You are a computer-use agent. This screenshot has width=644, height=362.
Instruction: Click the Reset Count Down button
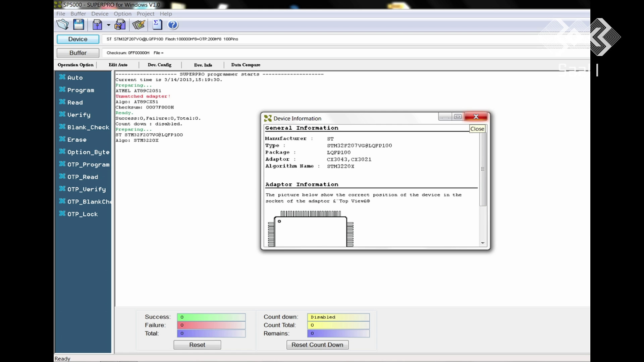tap(317, 345)
